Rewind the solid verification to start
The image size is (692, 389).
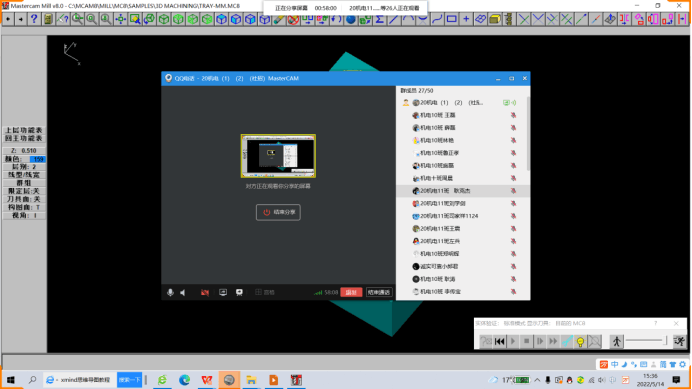[x=500, y=341]
